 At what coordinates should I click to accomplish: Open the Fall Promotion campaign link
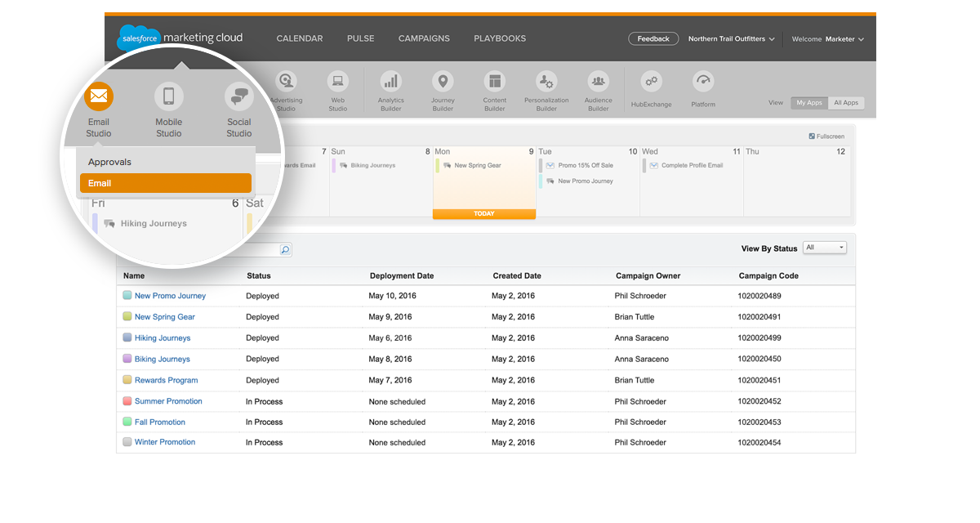tap(160, 422)
